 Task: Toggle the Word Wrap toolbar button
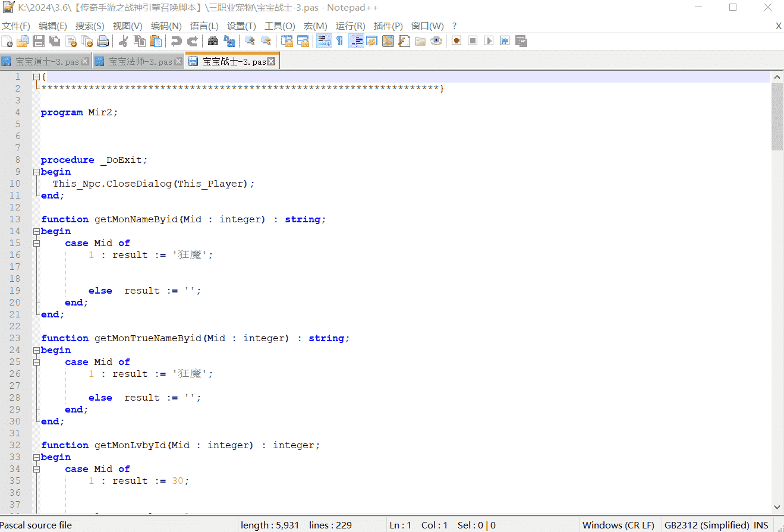coord(324,41)
